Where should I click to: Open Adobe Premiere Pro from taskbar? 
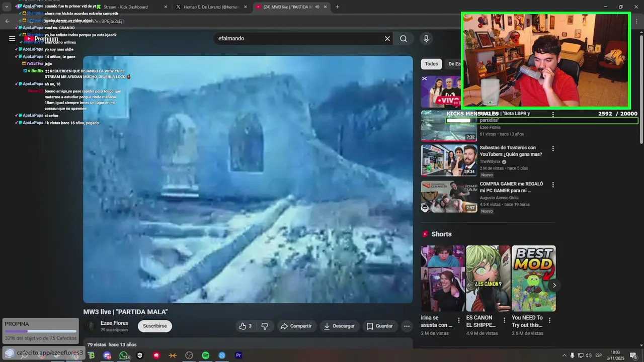pos(238,355)
